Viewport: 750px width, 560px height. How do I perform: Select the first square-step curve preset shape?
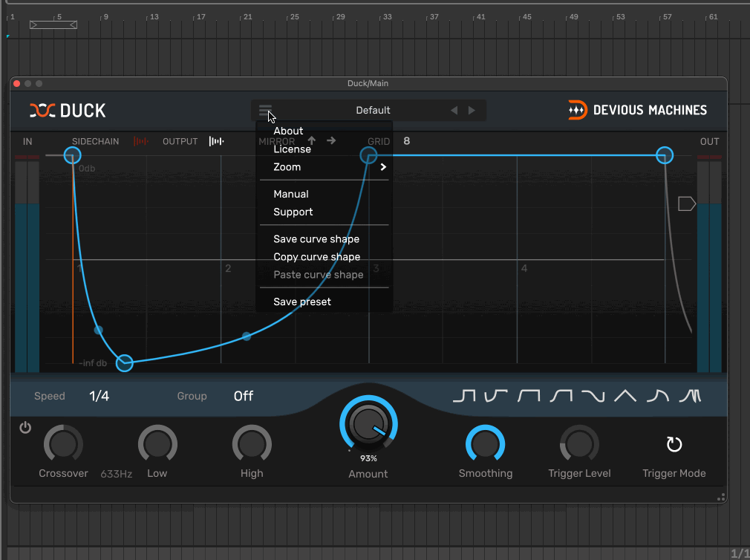coord(464,396)
